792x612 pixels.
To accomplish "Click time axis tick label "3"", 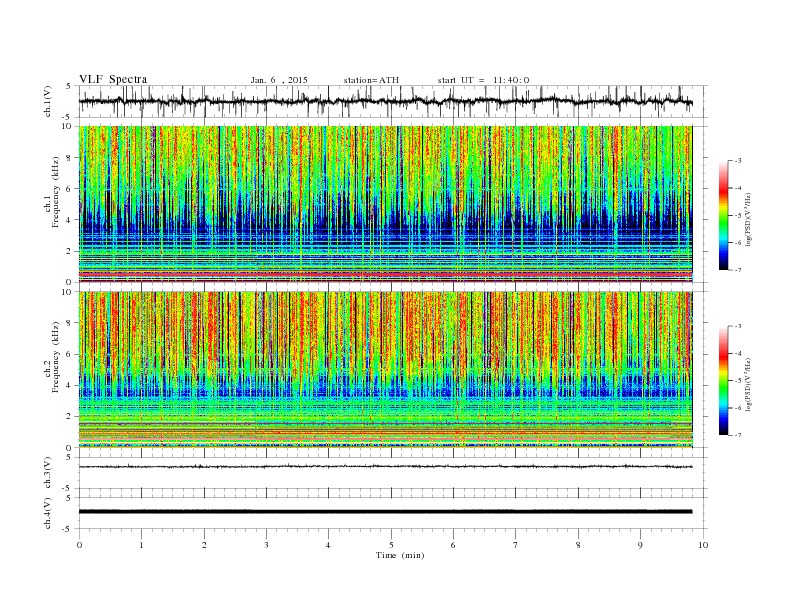I will pyautogui.click(x=266, y=545).
